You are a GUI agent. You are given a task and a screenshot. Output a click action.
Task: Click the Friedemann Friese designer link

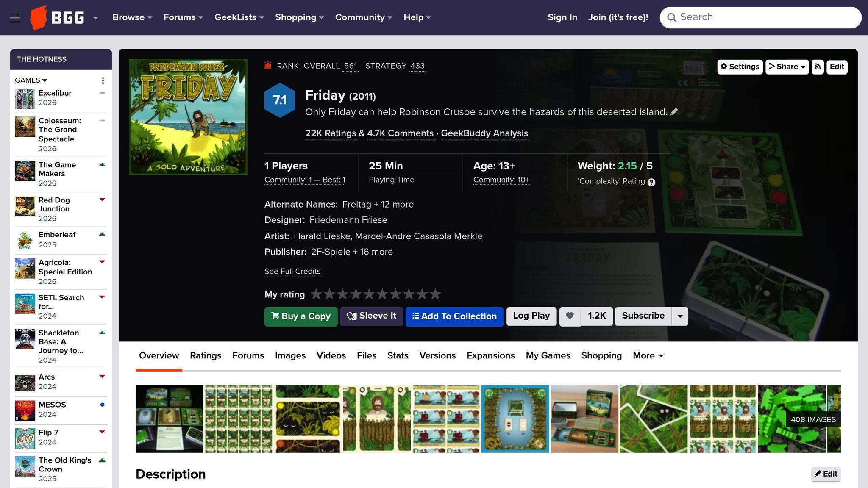(348, 220)
